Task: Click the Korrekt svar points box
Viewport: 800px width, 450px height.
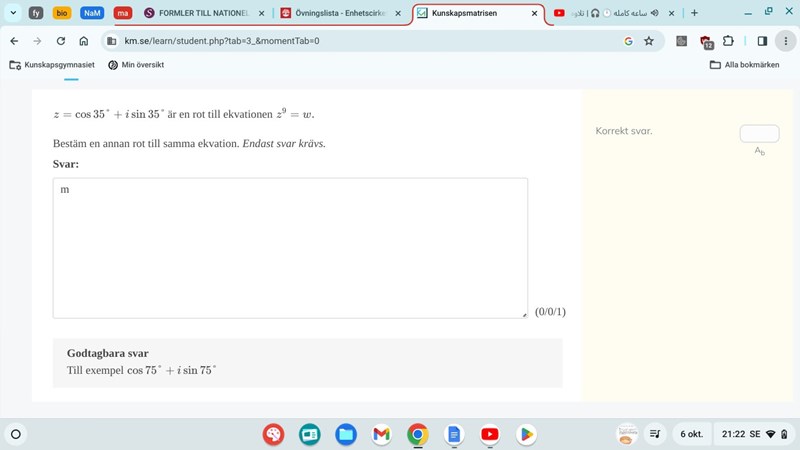Action: point(759,133)
